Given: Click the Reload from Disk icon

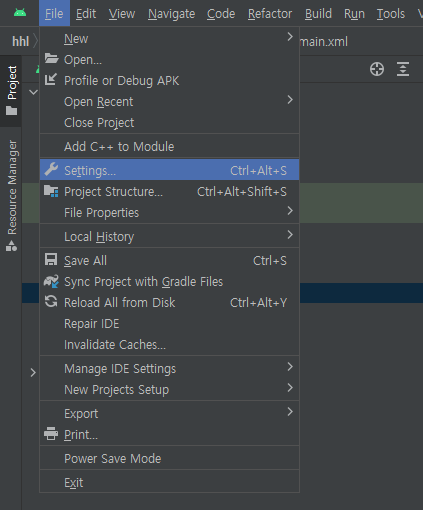Looking at the screenshot, I should [x=51, y=302].
